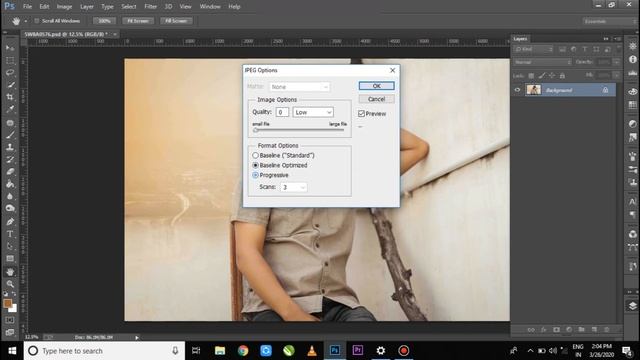Open the Fill value dropdown arrow
The image size is (640, 360).
point(616,76)
